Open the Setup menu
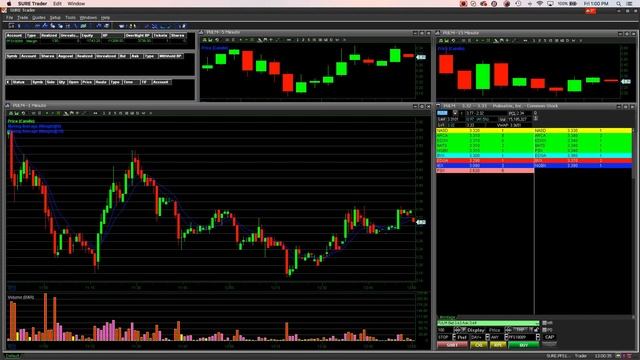This screenshot has width=640, height=360. click(55, 18)
